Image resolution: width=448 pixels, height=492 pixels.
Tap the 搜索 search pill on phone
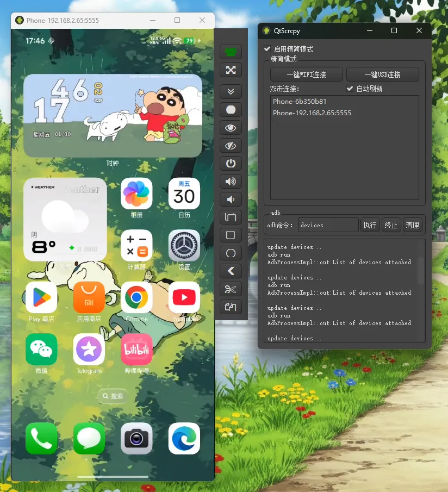tap(113, 396)
